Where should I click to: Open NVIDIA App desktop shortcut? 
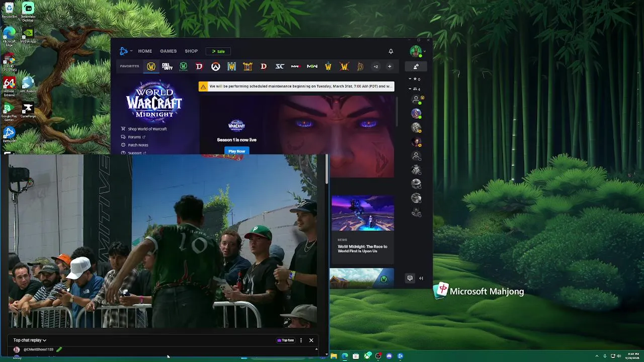tap(28, 35)
